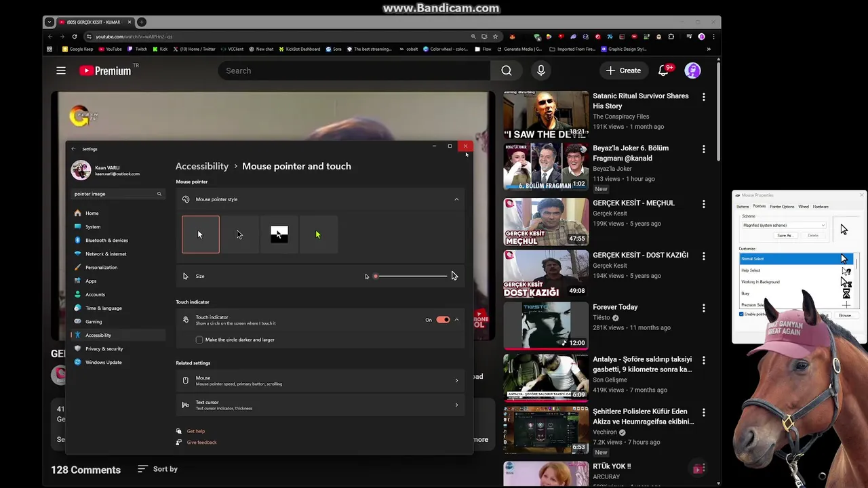Open the Scheme dropdown in Mouse Properties
868x488 pixels.
pyautogui.click(x=783, y=225)
